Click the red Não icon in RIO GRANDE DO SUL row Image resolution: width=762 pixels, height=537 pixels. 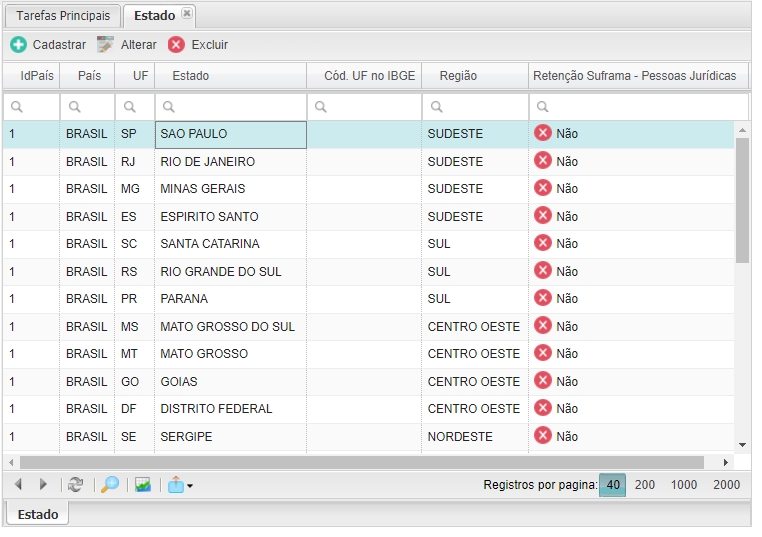[x=543, y=270]
